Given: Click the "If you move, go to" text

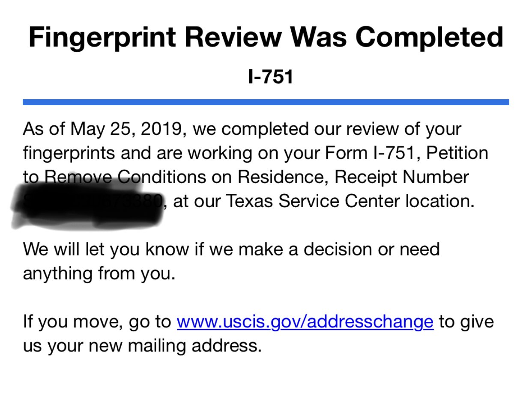Looking at the screenshot, I should (x=97, y=322).
